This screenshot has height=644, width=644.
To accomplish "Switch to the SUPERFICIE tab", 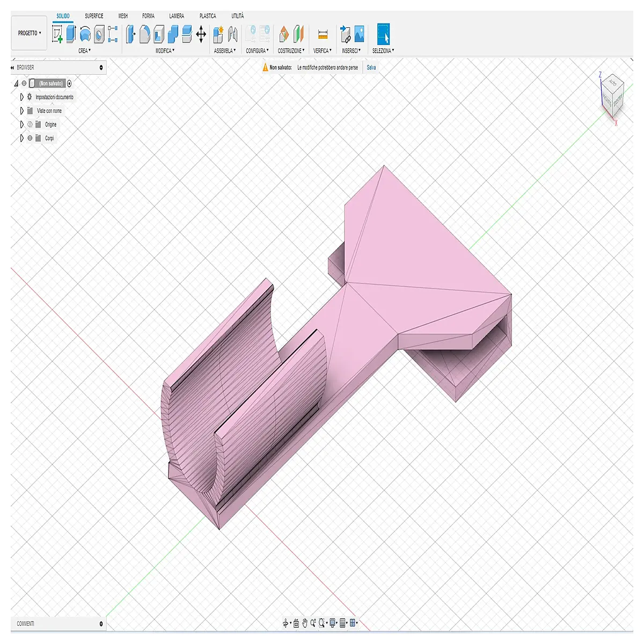I will coord(94,16).
